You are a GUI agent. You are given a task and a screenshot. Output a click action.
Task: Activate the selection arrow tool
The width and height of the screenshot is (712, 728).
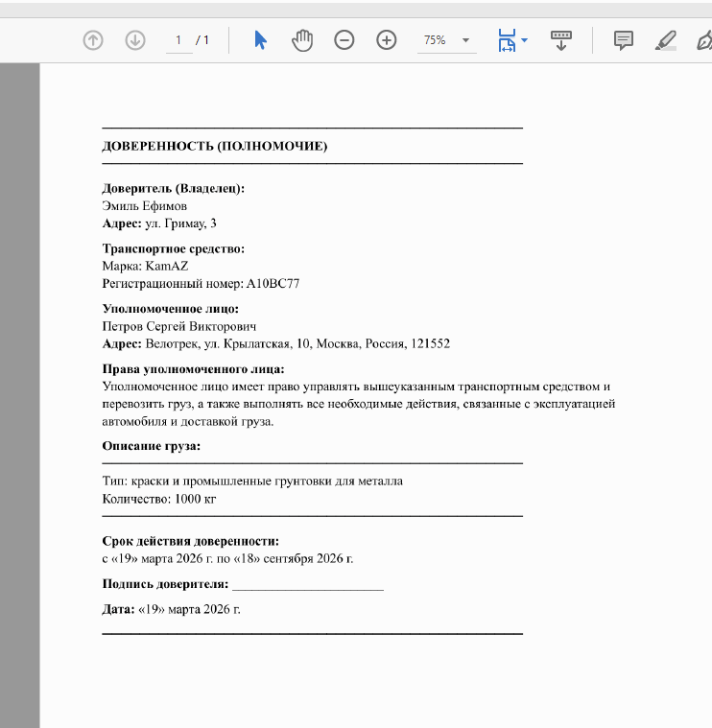click(261, 40)
